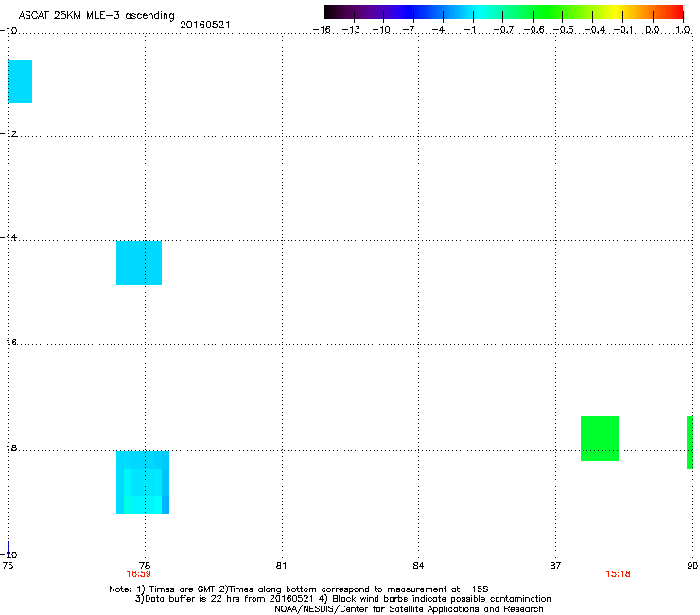The height and width of the screenshot is (615, 700).
Task: Click the 87 longitude axis label
Action: point(555,566)
